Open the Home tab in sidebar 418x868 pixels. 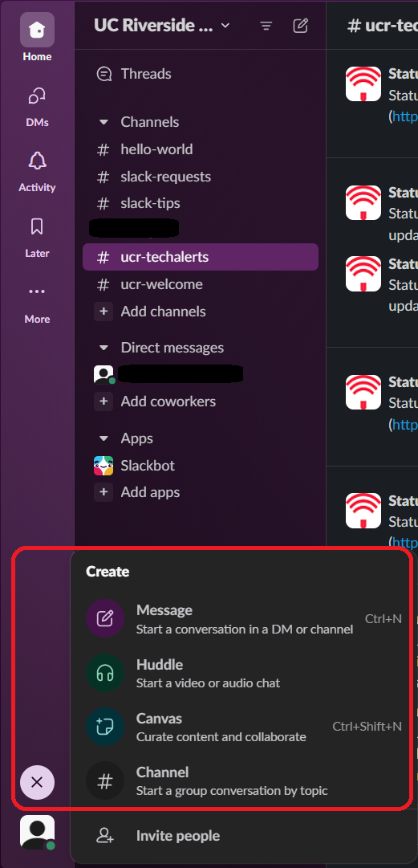37,38
